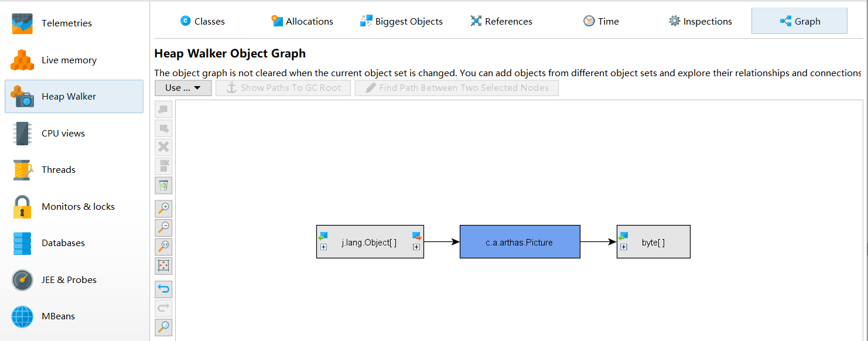Click the zoom out magnifier icon
The width and height of the screenshot is (868, 341).
[164, 227]
